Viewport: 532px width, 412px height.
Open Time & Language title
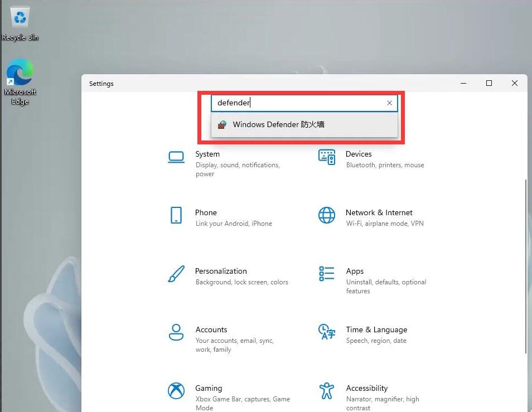tap(376, 329)
